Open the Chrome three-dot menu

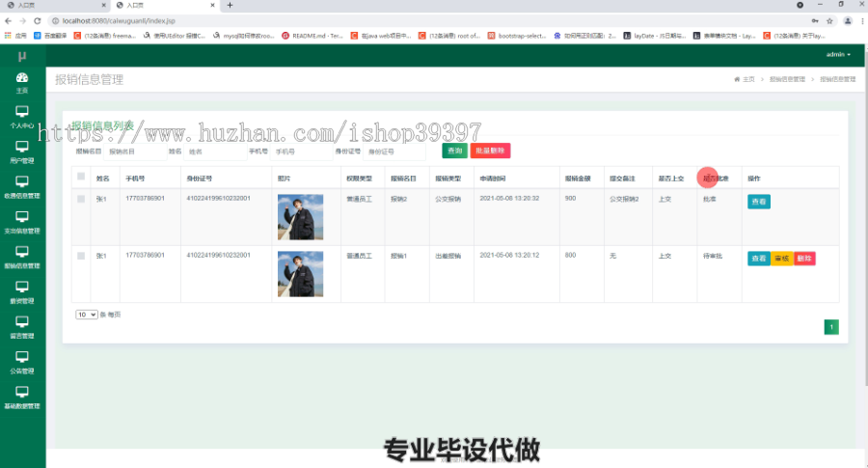(x=862, y=21)
